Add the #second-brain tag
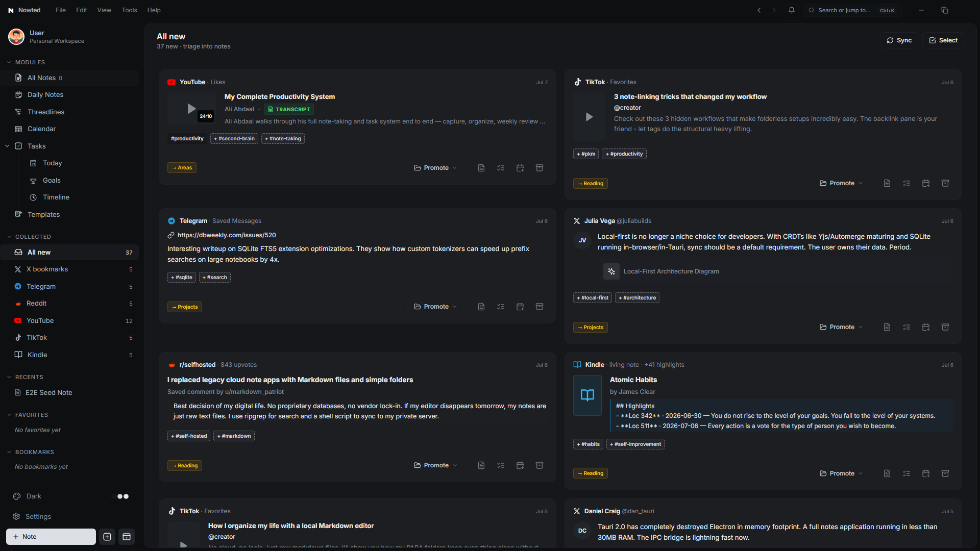Image resolution: width=980 pixels, height=551 pixels. 234,139
